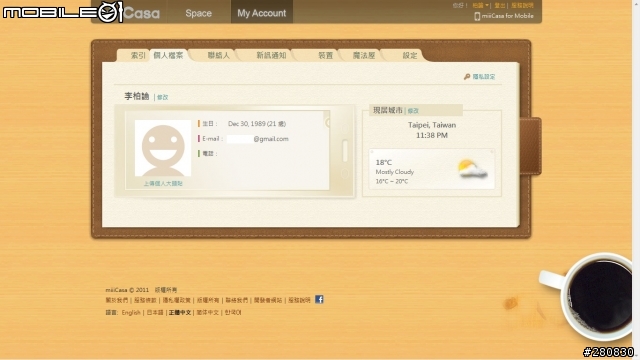Click 修改 next to the name 李柏諭
This screenshot has width=640, height=360.
(x=162, y=97)
